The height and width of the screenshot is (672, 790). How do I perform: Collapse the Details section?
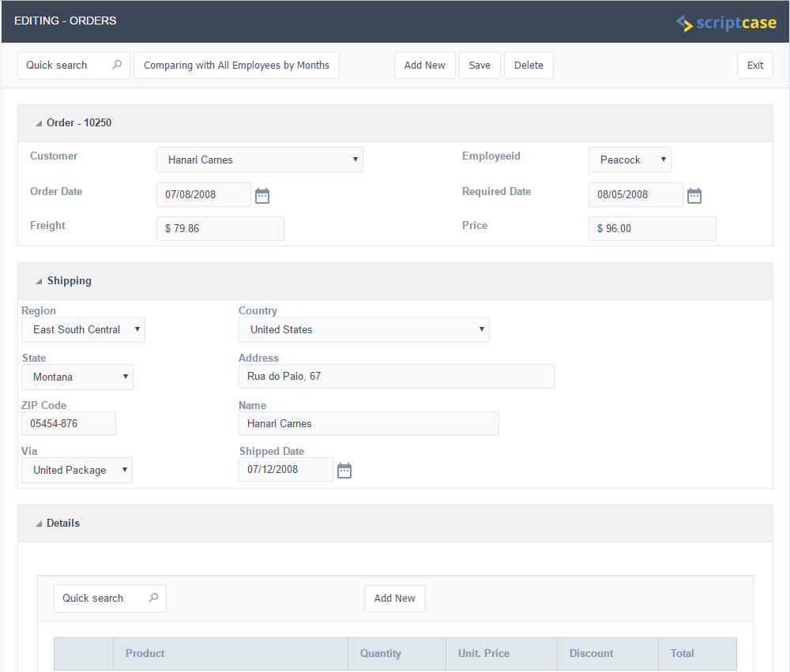[x=39, y=524]
